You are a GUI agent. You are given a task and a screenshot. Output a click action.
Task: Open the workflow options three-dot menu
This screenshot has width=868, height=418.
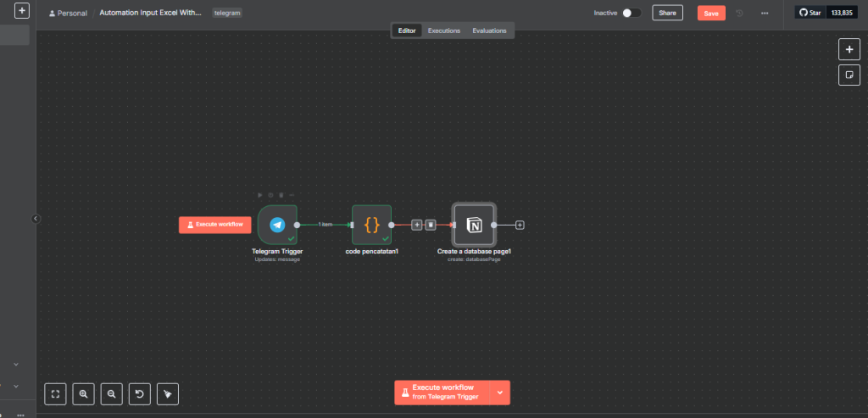765,13
